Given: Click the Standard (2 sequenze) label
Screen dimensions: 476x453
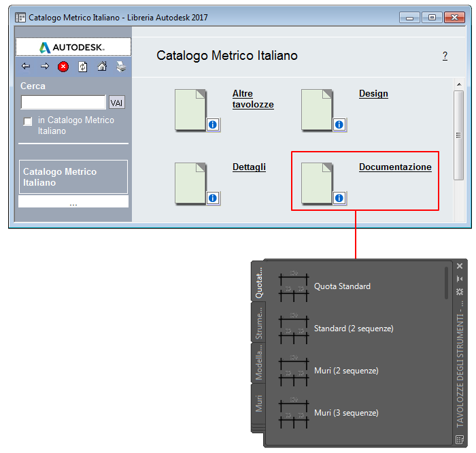Looking at the screenshot, I should (354, 329).
